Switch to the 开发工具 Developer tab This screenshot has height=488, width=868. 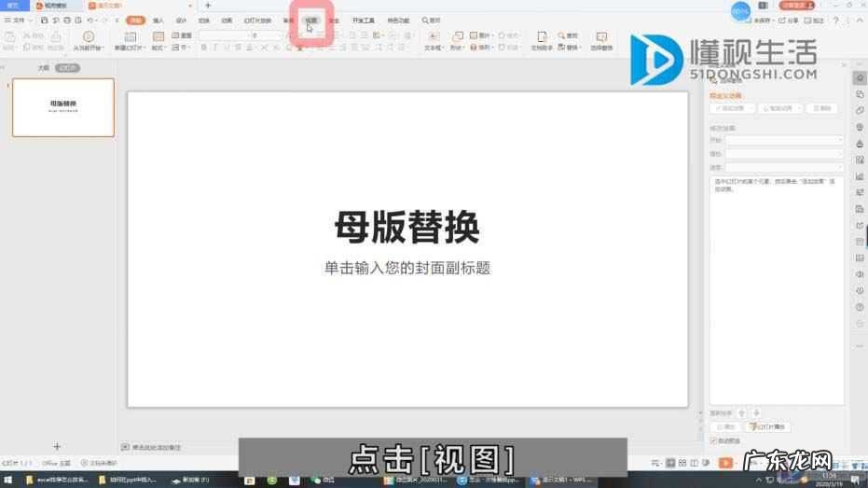[x=364, y=21]
